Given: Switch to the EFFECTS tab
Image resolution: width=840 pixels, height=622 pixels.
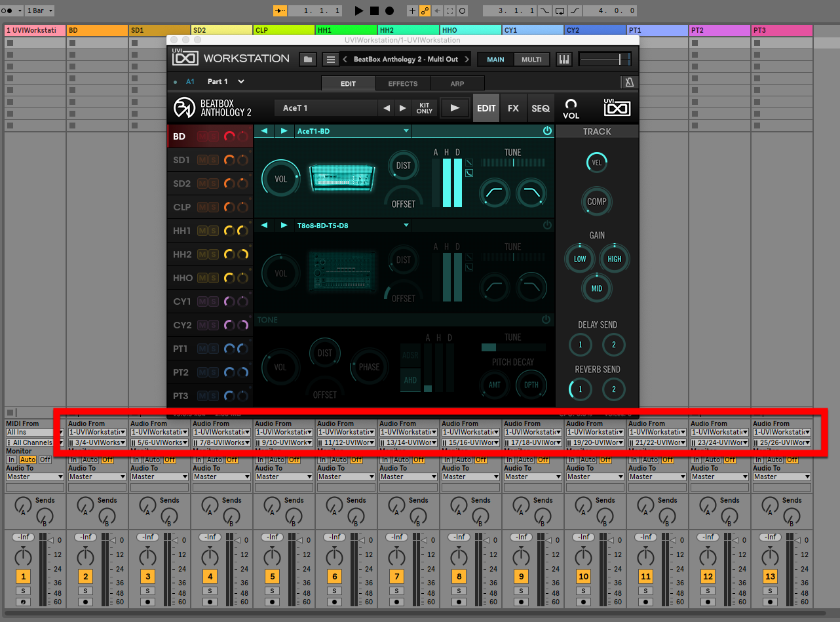Looking at the screenshot, I should [402, 83].
